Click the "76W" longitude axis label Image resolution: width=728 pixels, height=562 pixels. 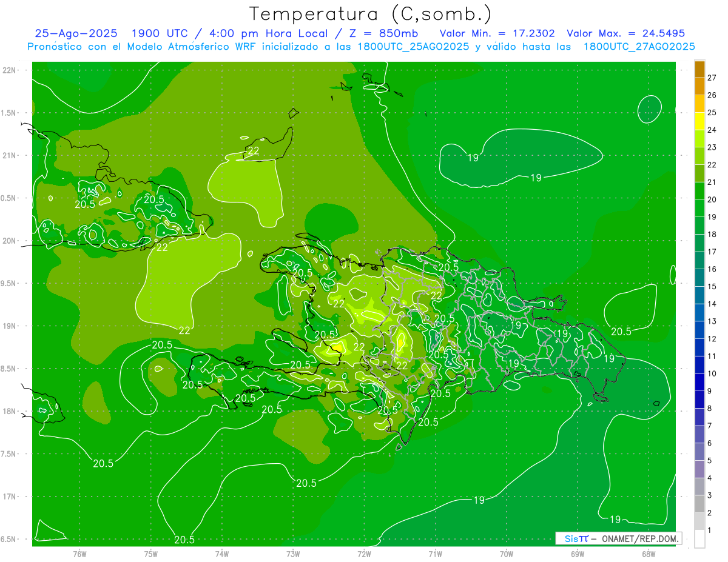click(x=80, y=554)
